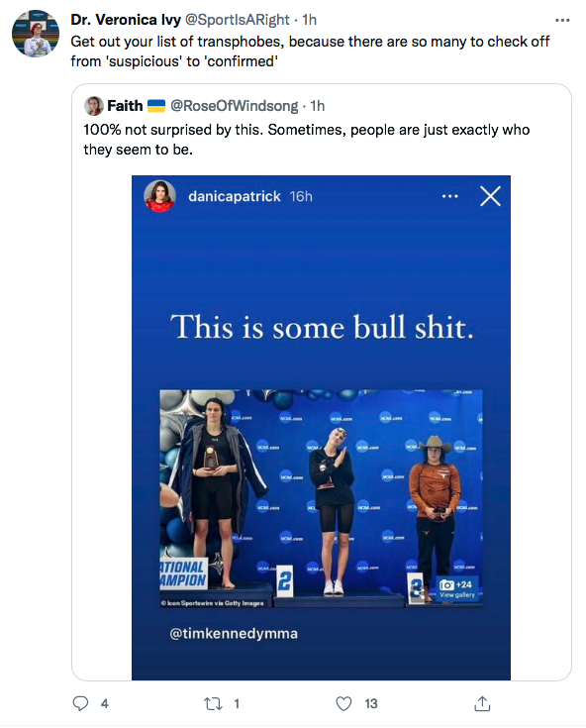Open the share upload icon
This screenshot has height=728, width=586.
coord(482,703)
